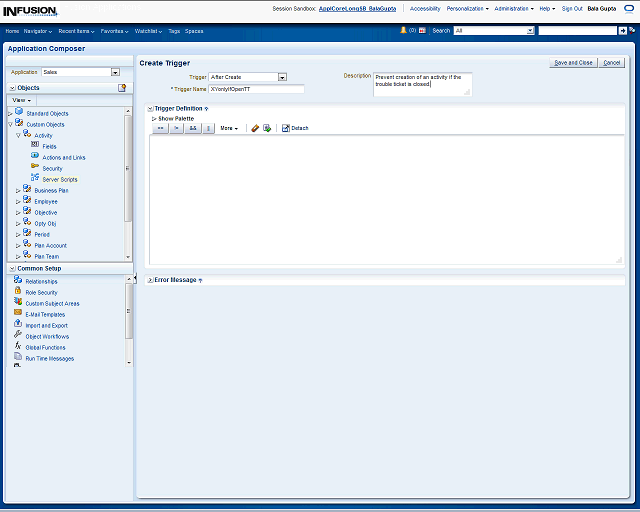Open the Navigator menu
This screenshot has height=512, width=640.
coord(38,31)
